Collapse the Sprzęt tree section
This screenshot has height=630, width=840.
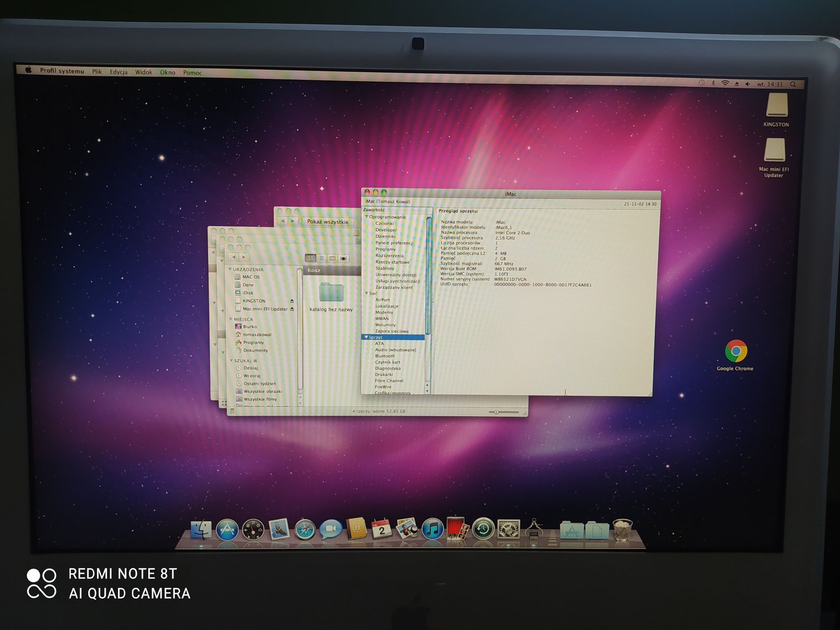[366, 337]
